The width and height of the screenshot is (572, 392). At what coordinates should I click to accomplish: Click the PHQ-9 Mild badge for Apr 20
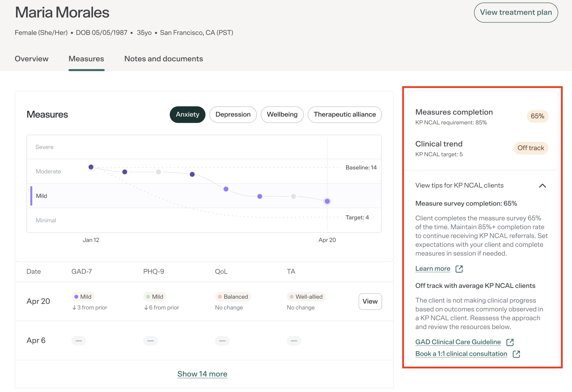[155, 297]
